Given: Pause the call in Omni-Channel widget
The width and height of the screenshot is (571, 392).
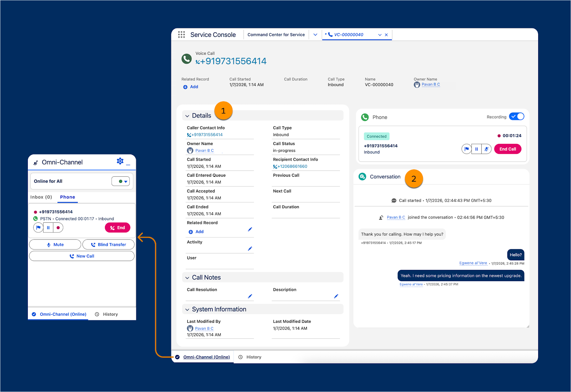Looking at the screenshot, I should [48, 227].
